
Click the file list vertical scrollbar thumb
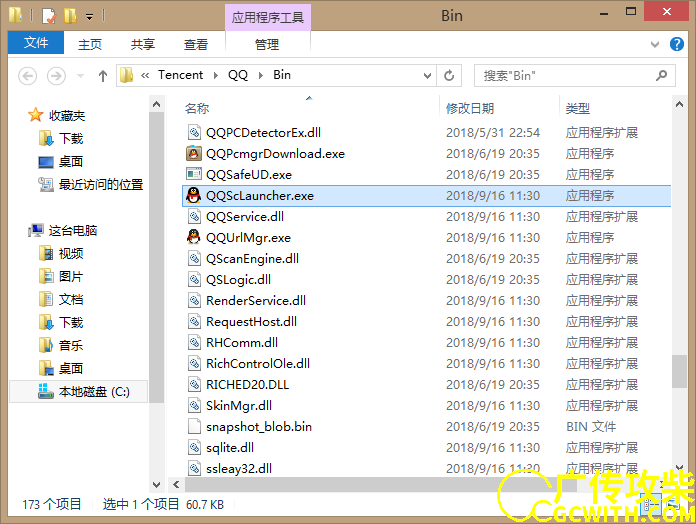click(679, 371)
